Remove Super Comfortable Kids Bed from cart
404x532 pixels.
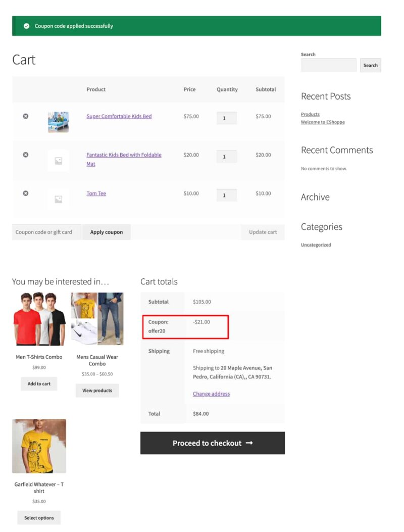pyautogui.click(x=25, y=116)
